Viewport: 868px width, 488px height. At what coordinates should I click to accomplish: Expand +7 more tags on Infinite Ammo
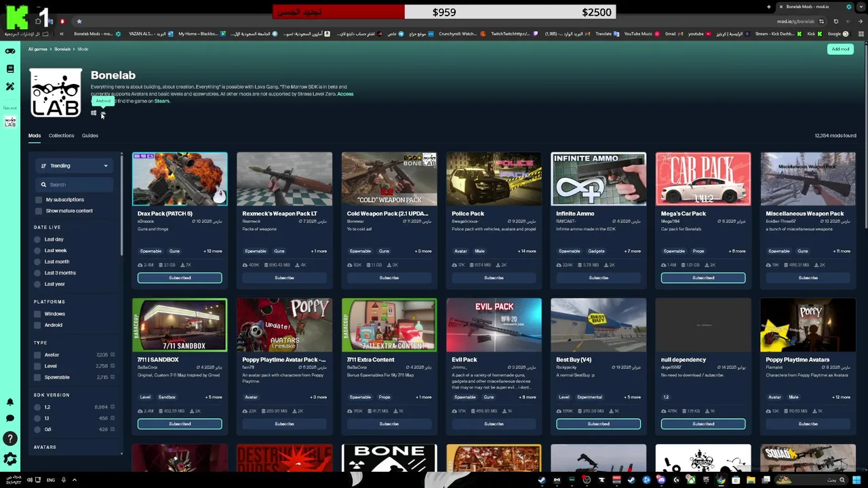(x=632, y=251)
